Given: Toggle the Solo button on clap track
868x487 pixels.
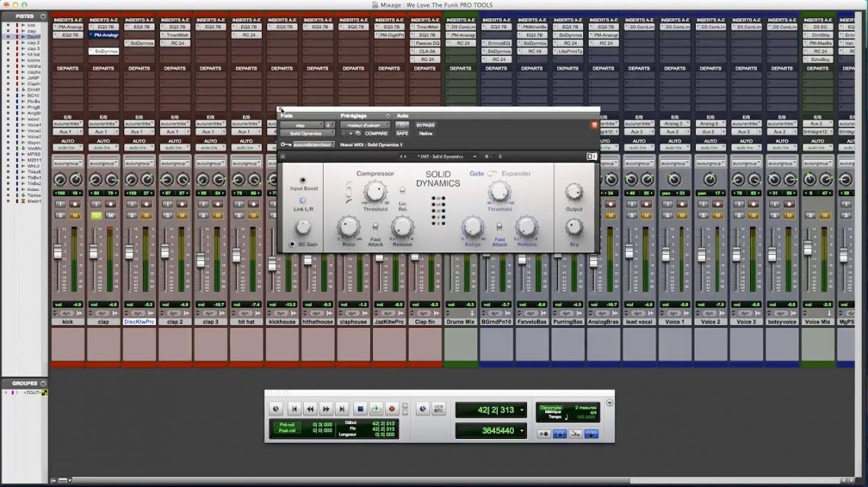Looking at the screenshot, I should point(96,216).
